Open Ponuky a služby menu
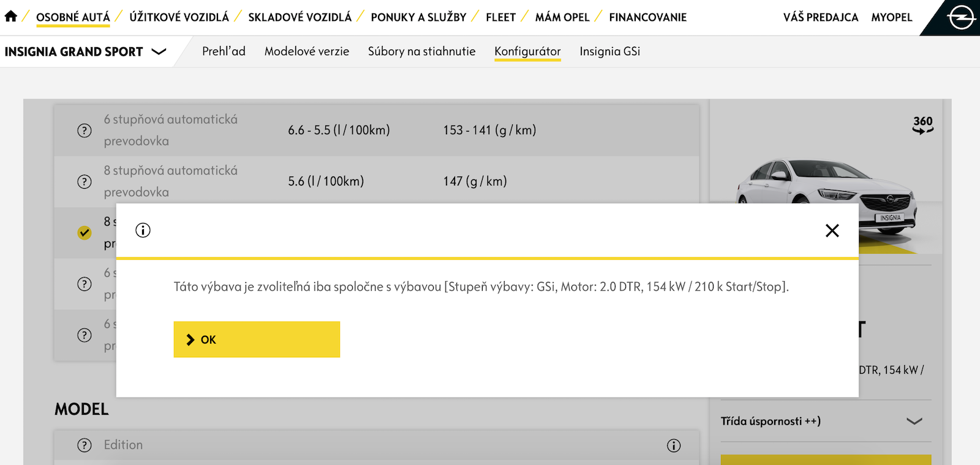980x465 pixels. coord(418,17)
